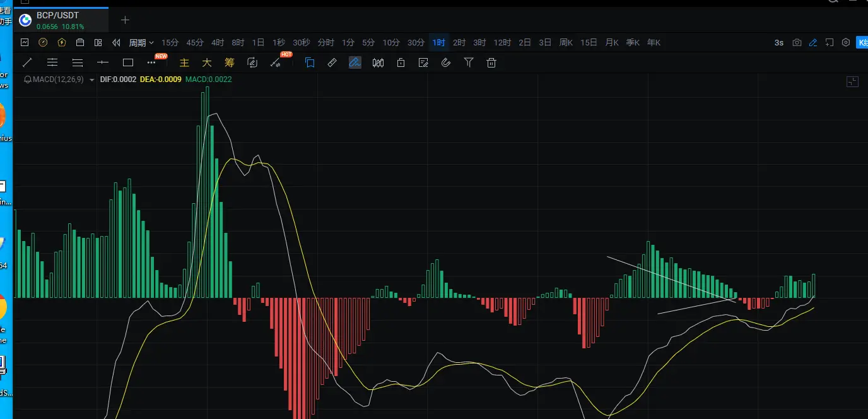Take a chart snapshot with camera icon

pos(797,42)
